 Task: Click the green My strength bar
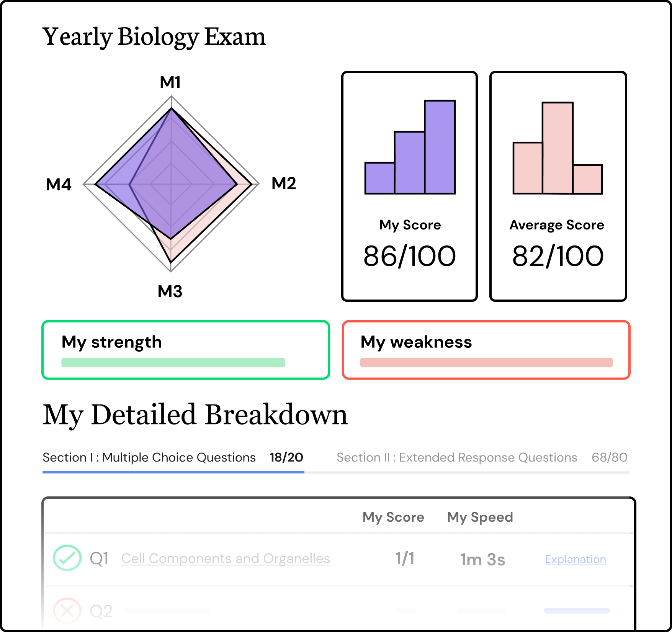(173, 362)
